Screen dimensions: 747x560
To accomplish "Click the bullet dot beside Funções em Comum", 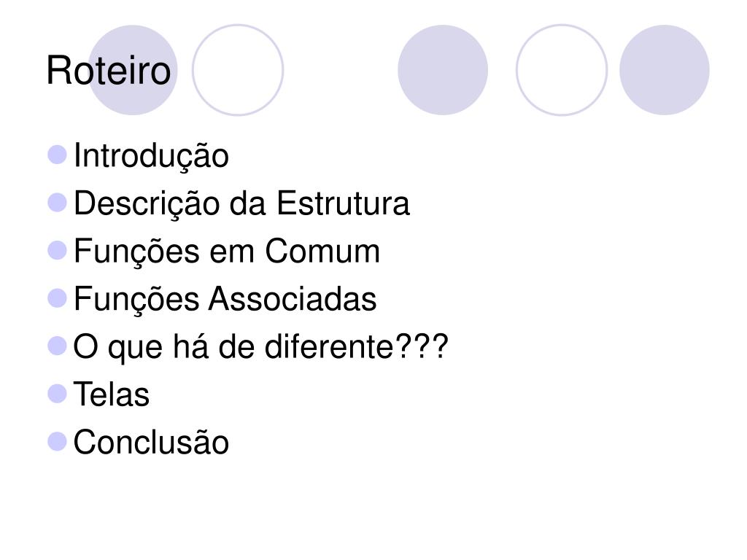I will point(57,251).
